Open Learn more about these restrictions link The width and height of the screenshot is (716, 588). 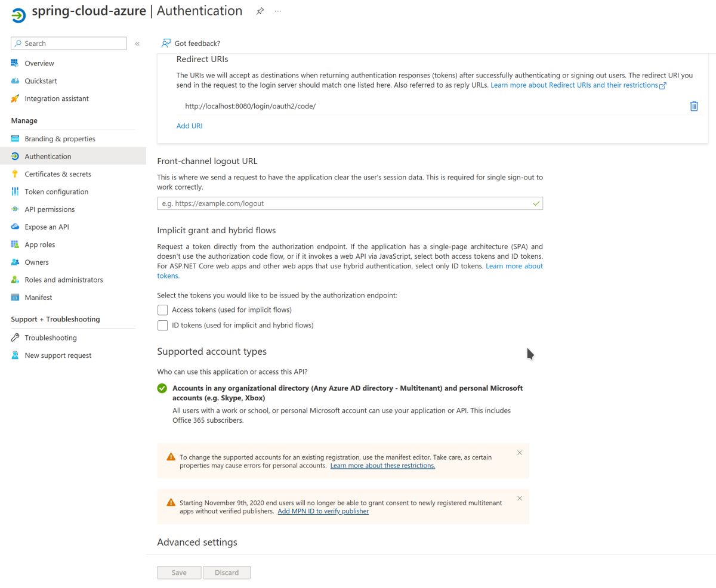click(x=382, y=466)
